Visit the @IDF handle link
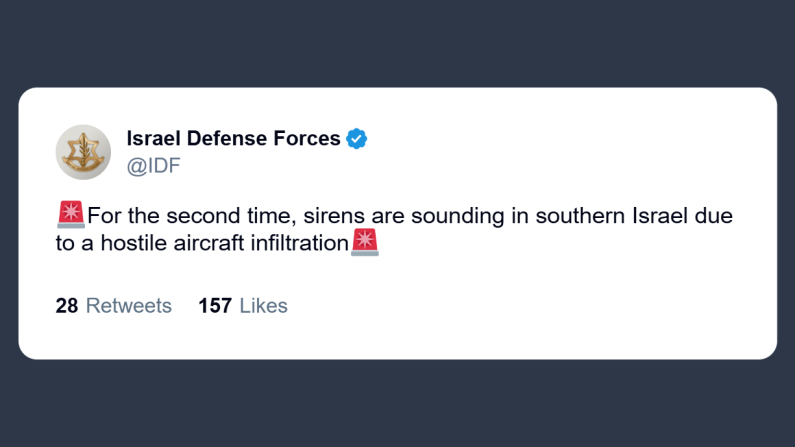The height and width of the screenshot is (447, 795). (x=153, y=166)
